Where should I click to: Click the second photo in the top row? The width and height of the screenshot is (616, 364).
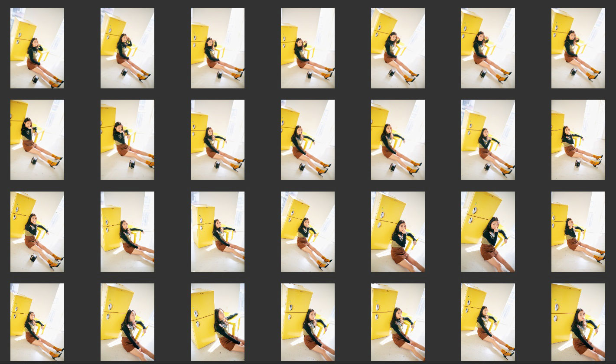point(127,48)
